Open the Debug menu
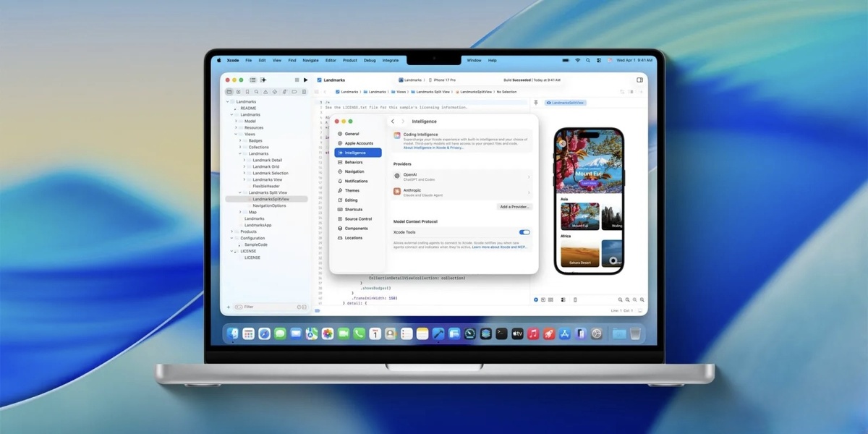 coord(370,60)
